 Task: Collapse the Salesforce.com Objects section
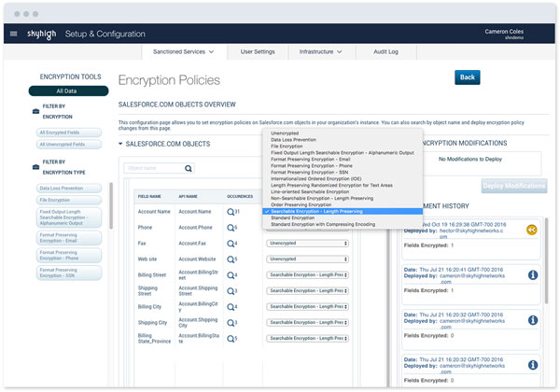click(120, 144)
